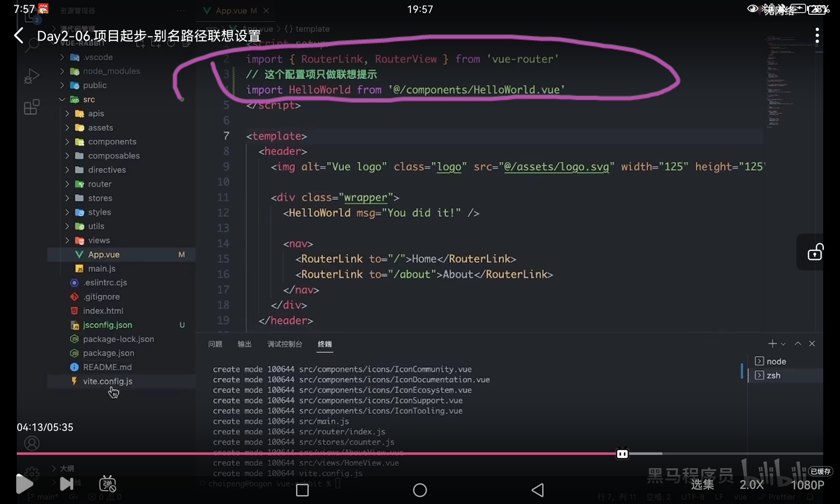Toggle the danmaku (弹) comments icon

pyautogui.click(x=108, y=484)
